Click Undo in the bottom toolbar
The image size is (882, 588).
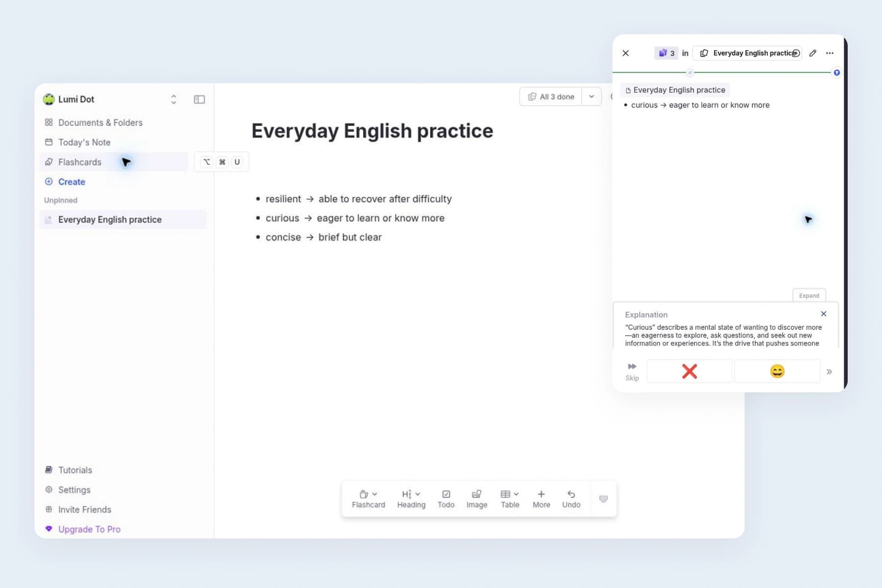[x=571, y=499]
